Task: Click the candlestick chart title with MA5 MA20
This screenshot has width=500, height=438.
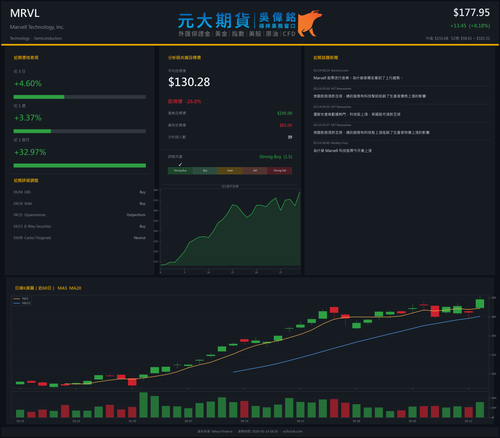Action: click(x=48, y=288)
